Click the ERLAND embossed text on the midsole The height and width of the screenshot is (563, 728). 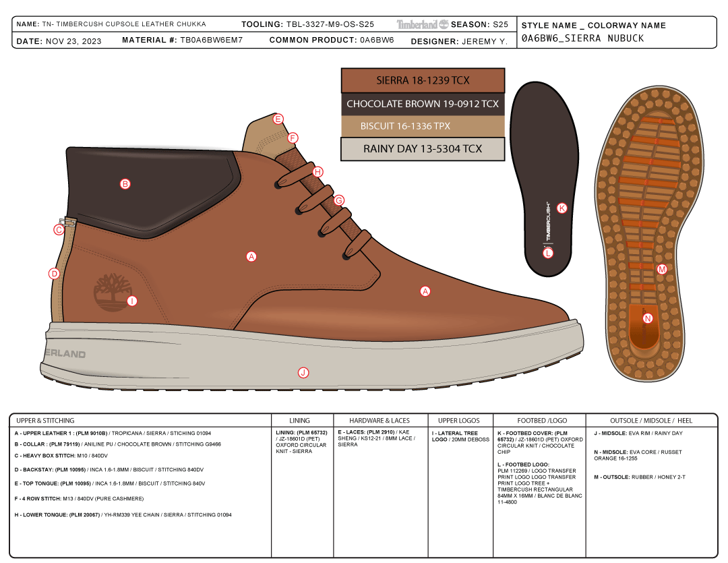[x=65, y=354]
